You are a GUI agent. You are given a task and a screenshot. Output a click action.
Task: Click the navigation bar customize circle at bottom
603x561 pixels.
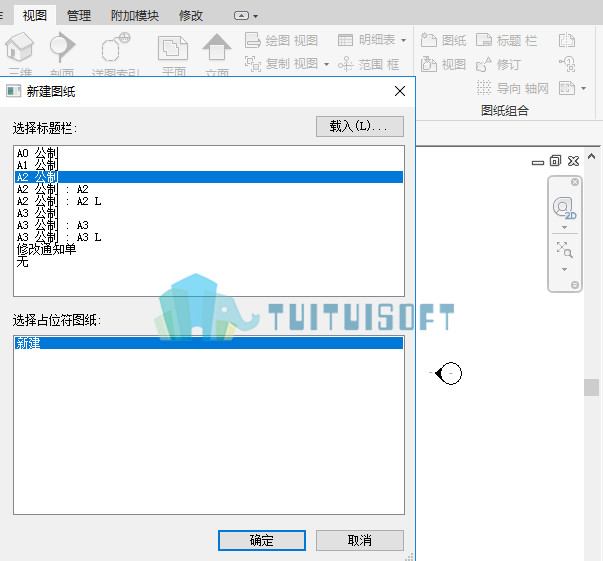pos(575,285)
